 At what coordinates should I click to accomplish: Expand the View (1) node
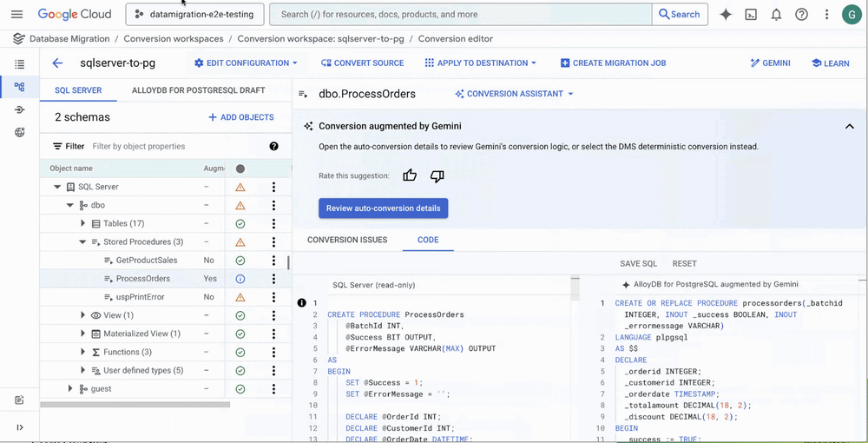[x=83, y=315]
